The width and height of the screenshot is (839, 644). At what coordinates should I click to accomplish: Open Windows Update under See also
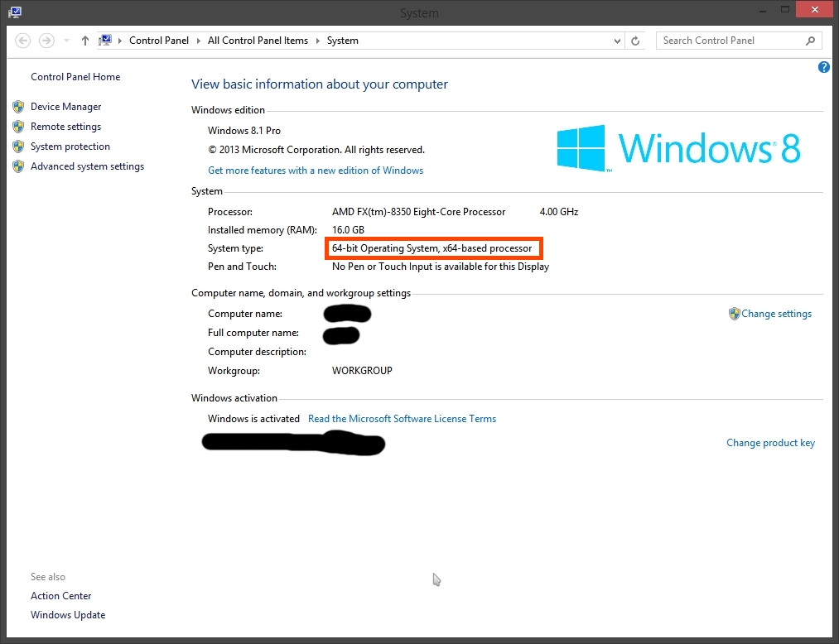[68, 615]
